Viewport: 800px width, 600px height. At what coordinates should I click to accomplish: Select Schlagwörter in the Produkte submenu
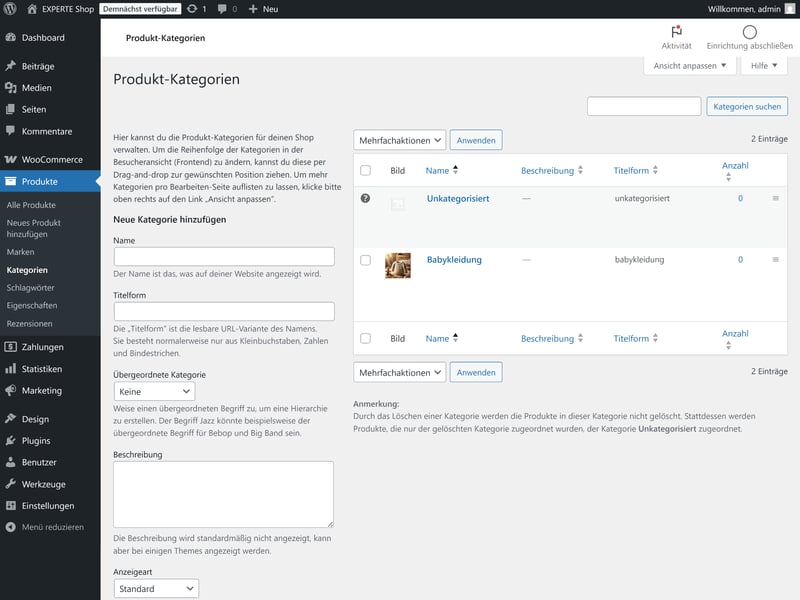[32, 288]
